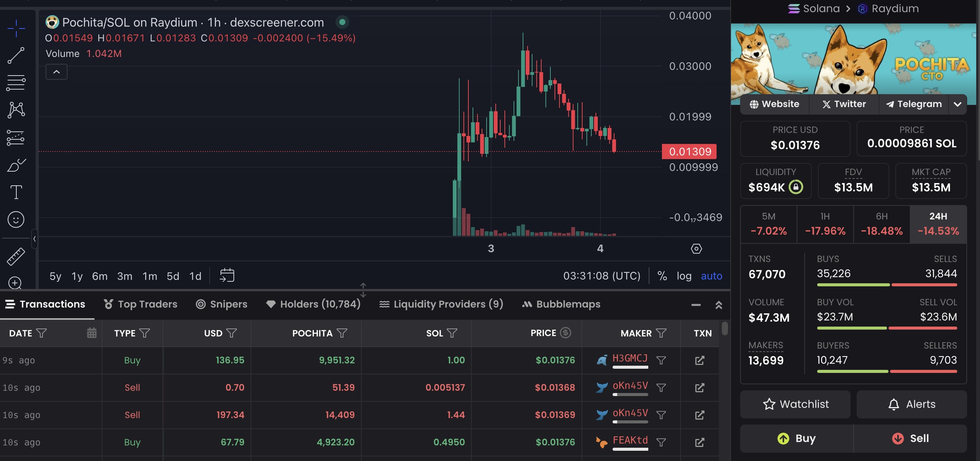
Task: Toggle auto scale on chart
Action: coord(711,276)
